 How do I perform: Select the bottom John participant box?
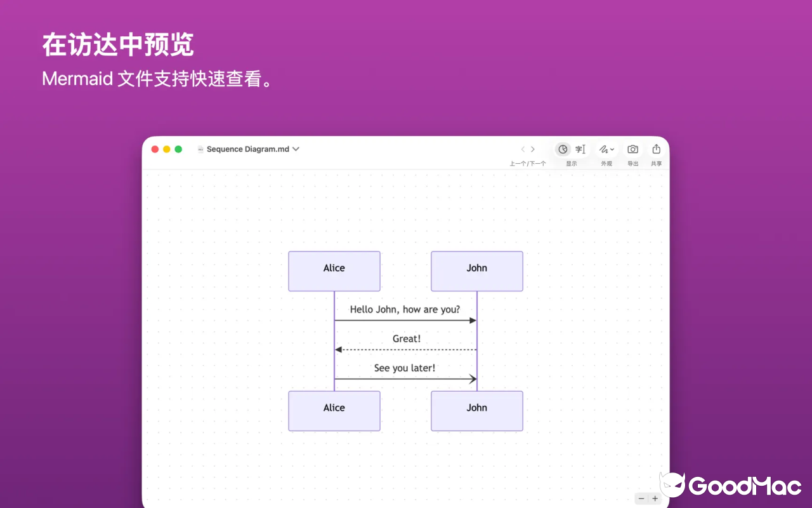point(477,411)
